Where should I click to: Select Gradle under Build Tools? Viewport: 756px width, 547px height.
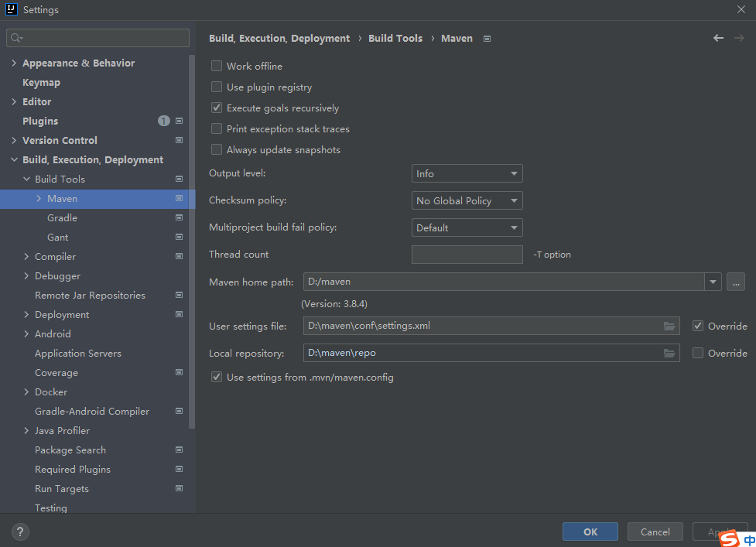click(62, 218)
